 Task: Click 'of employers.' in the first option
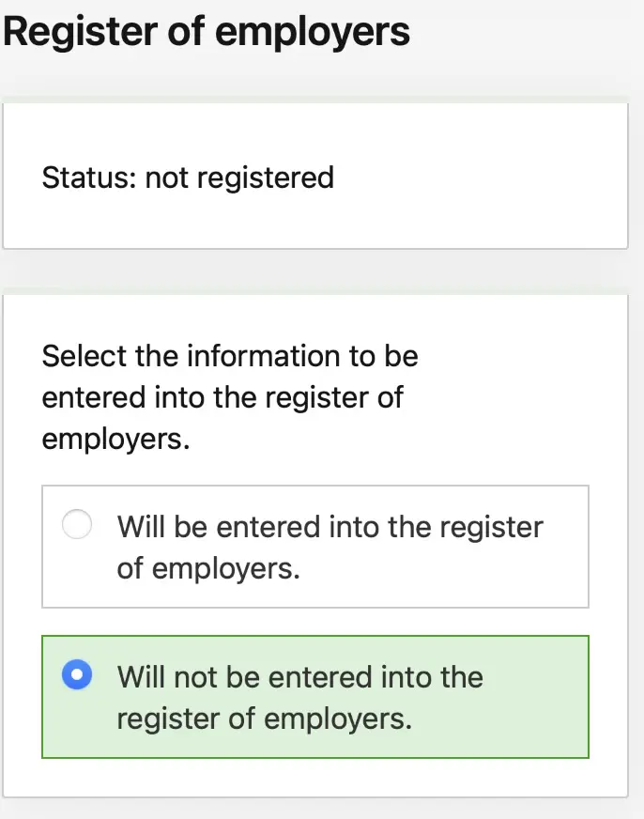coord(208,568)
